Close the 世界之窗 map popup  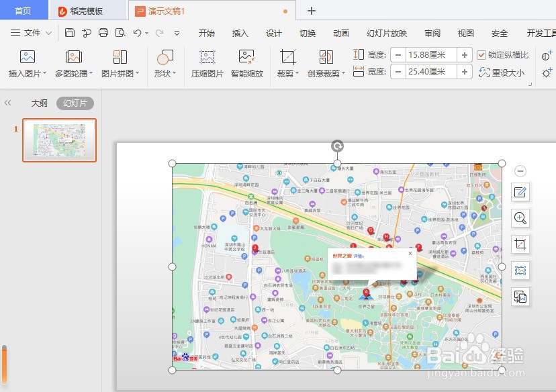click(x=410, y=254)
